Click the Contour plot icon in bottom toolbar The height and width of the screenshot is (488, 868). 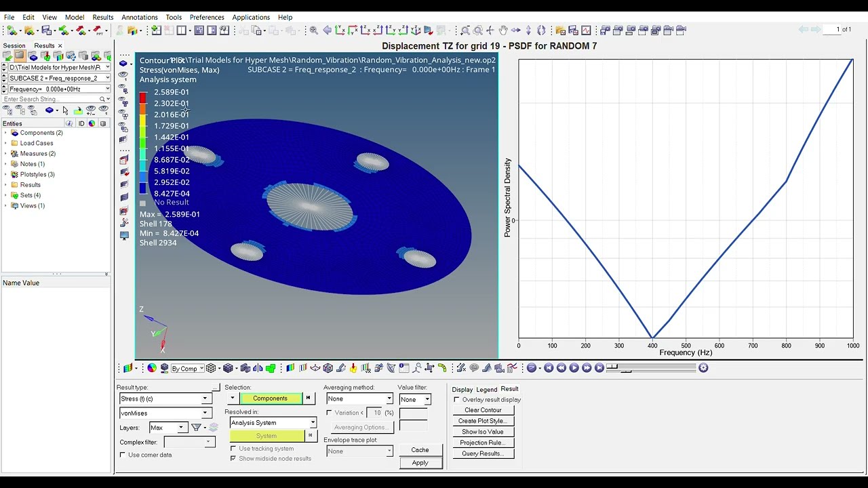[290, 368]
